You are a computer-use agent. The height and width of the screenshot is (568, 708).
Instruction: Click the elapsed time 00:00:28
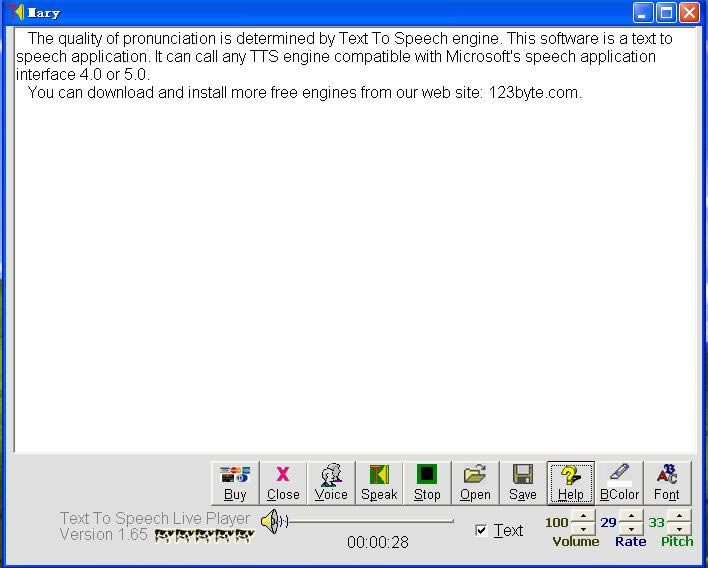377,542
